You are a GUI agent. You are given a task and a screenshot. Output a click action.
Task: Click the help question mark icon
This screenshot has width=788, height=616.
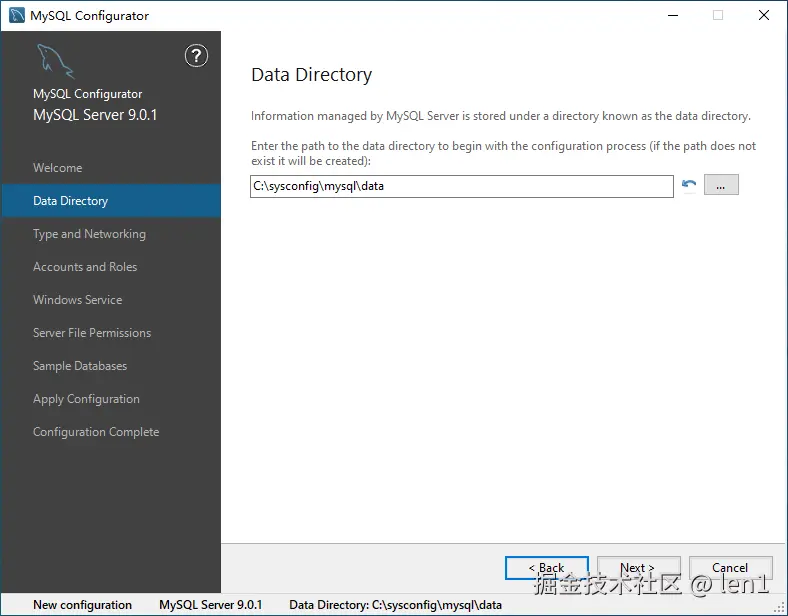pyautogui.click(x=196, y=56)
